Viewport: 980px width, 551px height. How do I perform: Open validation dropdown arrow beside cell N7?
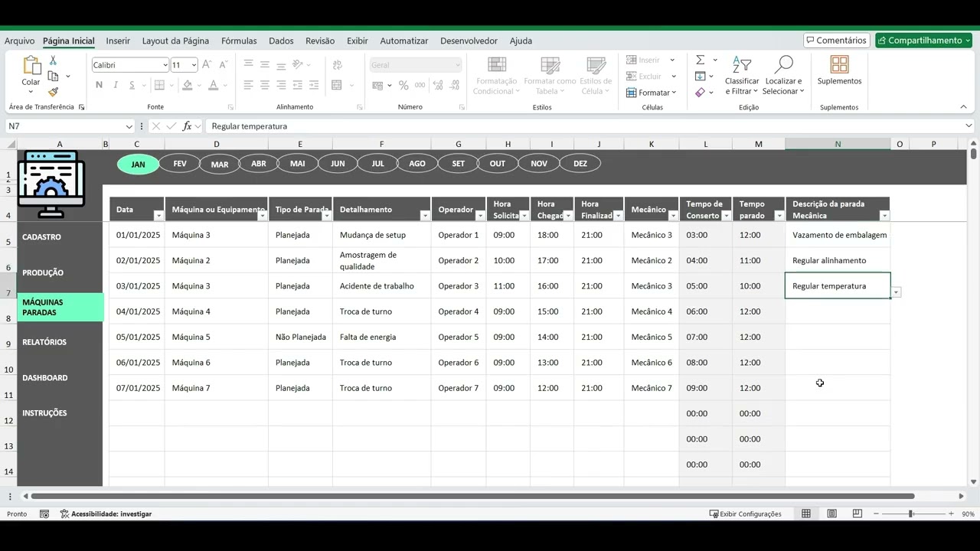(896, 292)
